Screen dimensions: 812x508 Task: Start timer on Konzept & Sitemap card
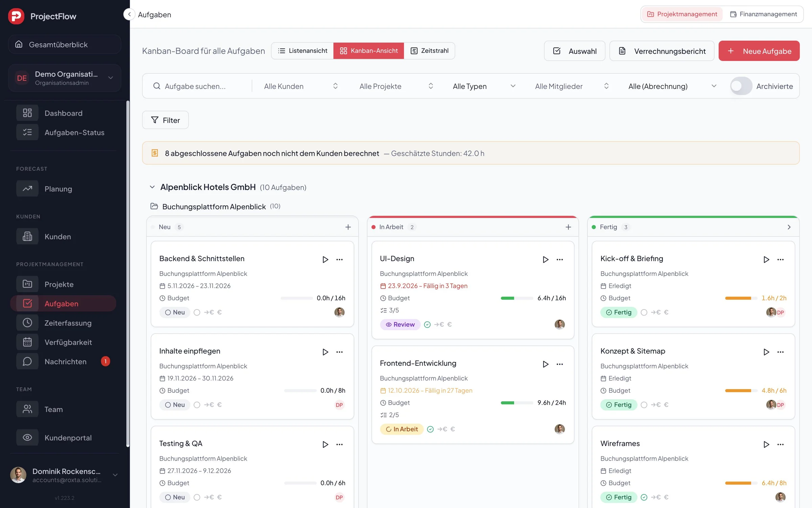(766, 352)
